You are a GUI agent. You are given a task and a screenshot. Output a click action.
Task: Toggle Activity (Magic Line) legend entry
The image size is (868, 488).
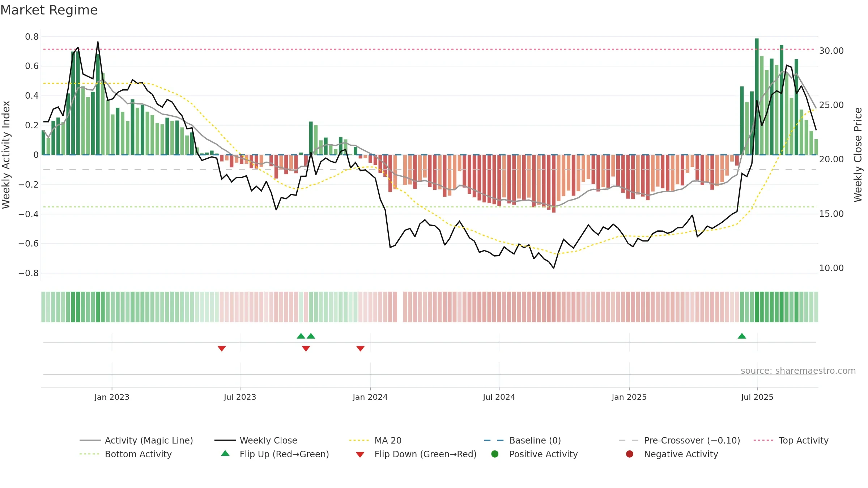[x=136, y=440]
